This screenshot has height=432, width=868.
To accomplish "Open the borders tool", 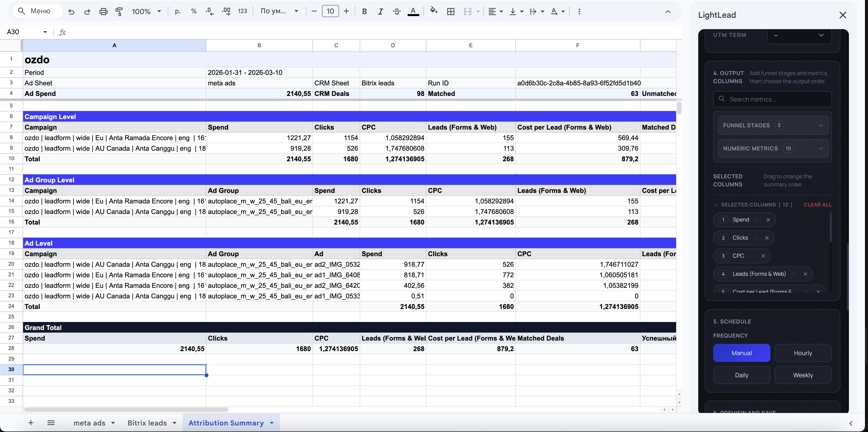I will (x=451, y=12).
